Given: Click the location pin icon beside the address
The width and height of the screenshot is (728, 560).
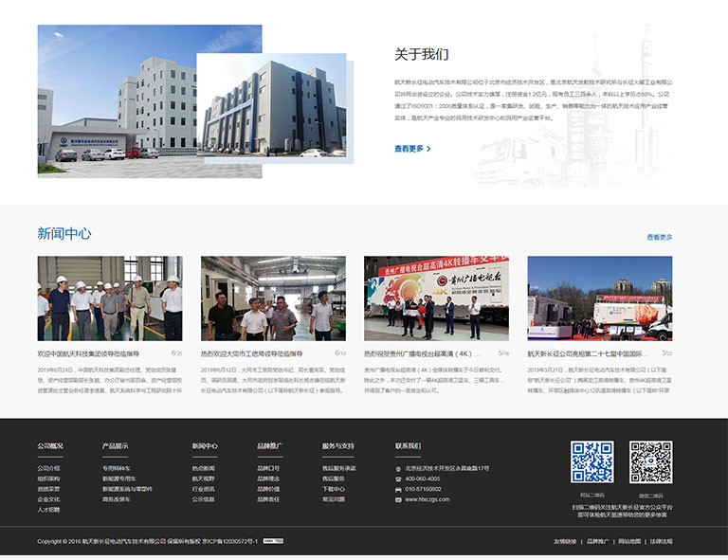Looking at the screenshot, I should point(398,468).
